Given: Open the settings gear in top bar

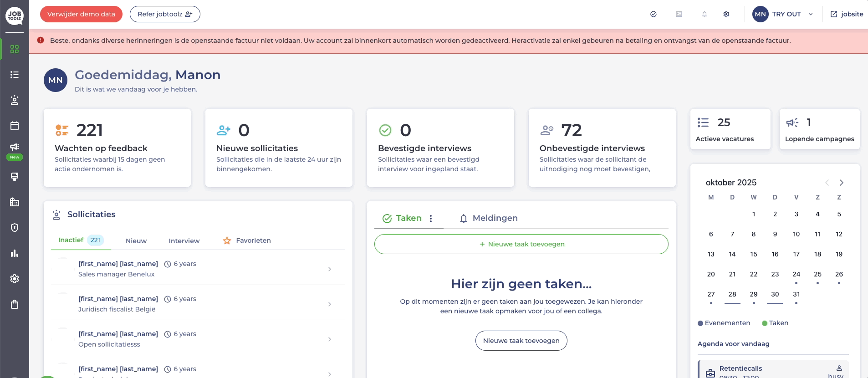Looking at the screenshot, I should point(726,14).
